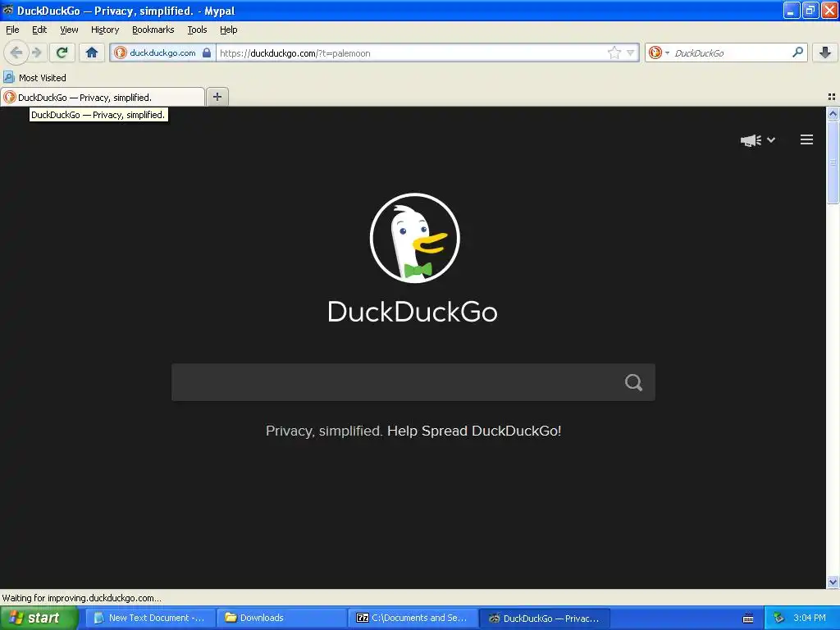Select the DuckDuckGo — Privacy, simplified tab
This screenshot has width=840, height=630.
point(102,97)
